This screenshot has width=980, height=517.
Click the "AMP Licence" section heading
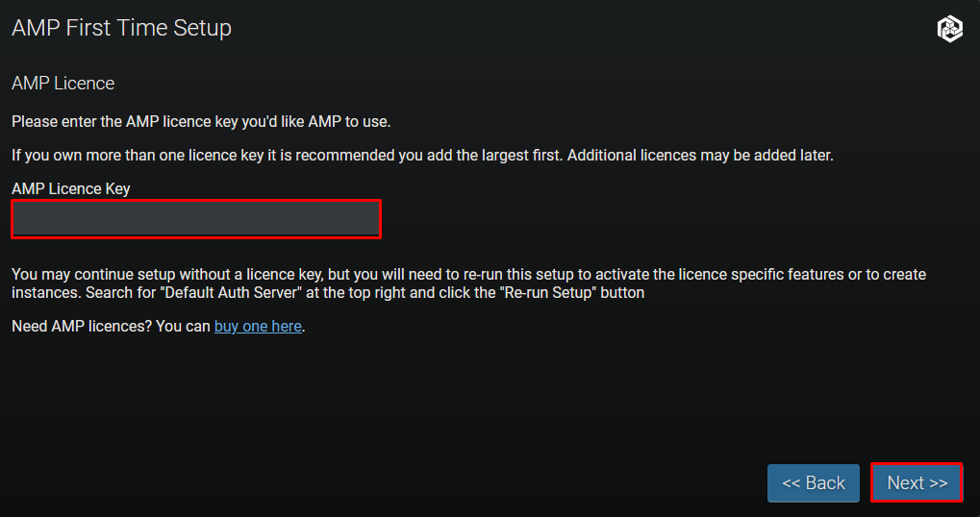pos(63,84)
